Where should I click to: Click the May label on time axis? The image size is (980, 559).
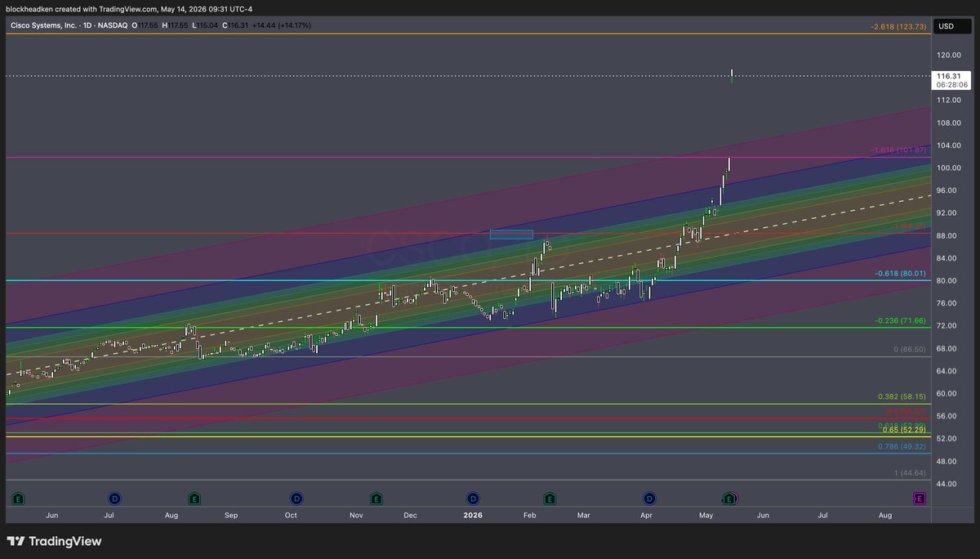point(706,517)
